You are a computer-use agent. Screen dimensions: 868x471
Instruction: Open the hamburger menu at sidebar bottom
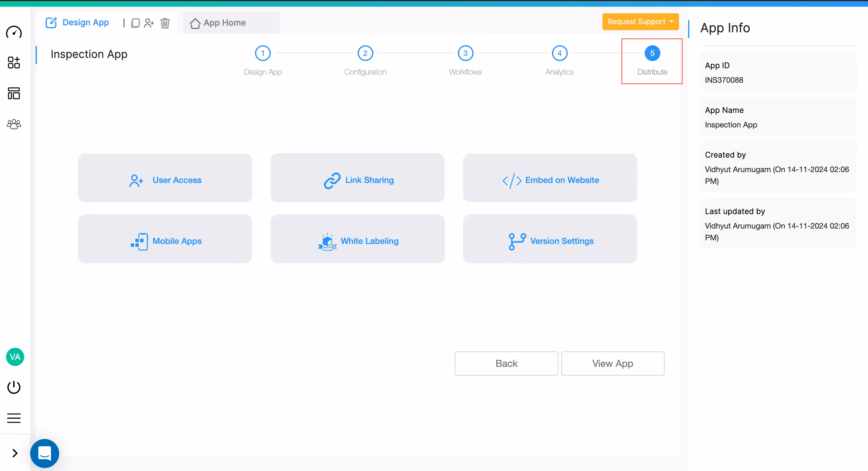coord(14,418)
